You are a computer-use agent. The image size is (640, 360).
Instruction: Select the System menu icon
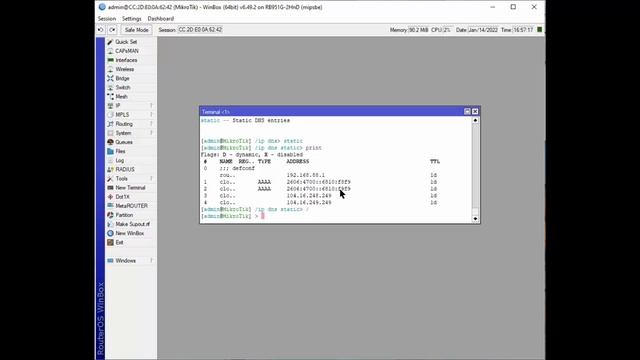point(110,133)
